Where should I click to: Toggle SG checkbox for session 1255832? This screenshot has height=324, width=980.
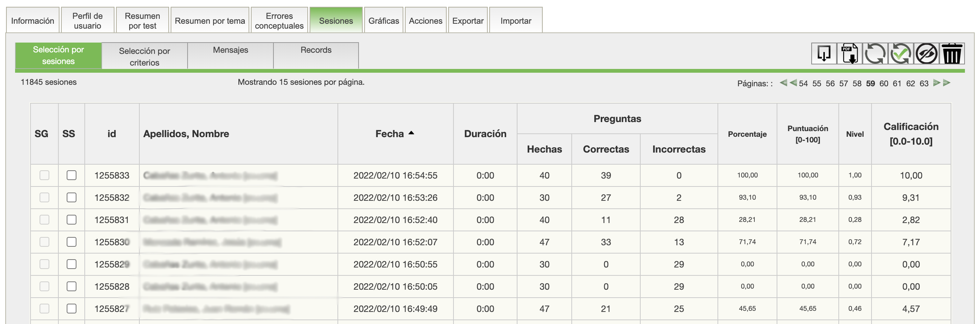[44, 197]
